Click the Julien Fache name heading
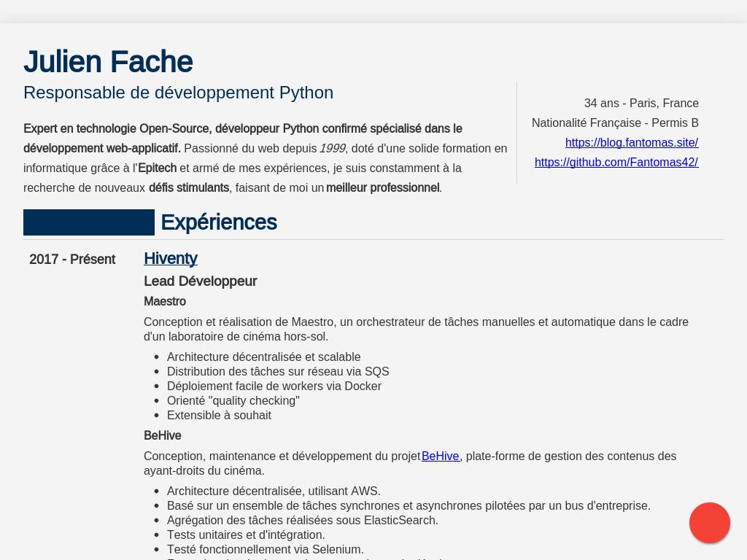747x560 pixels. pyautogui.click(x=108, y=61)
